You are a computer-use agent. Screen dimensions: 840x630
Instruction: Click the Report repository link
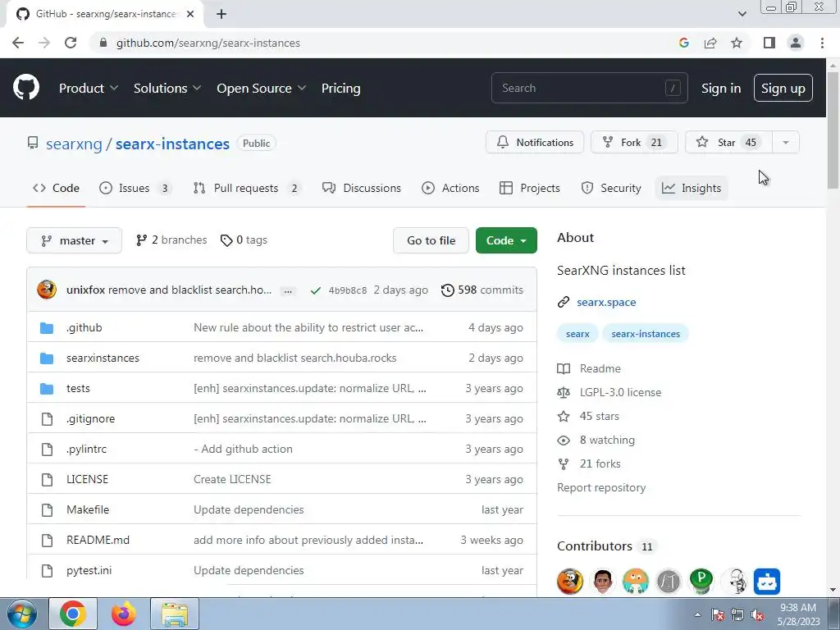point(601,488)
